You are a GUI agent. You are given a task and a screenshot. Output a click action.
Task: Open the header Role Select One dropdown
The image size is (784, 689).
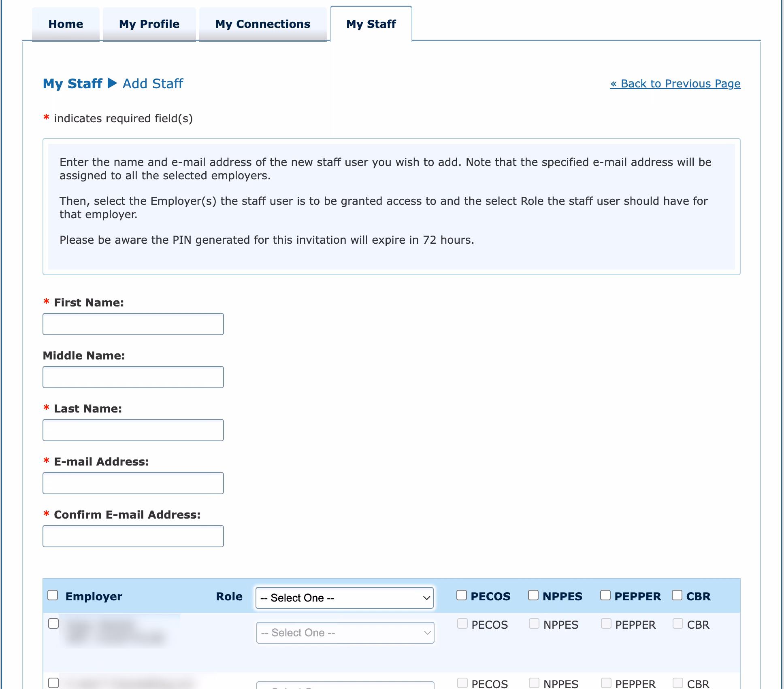[345, 598]
